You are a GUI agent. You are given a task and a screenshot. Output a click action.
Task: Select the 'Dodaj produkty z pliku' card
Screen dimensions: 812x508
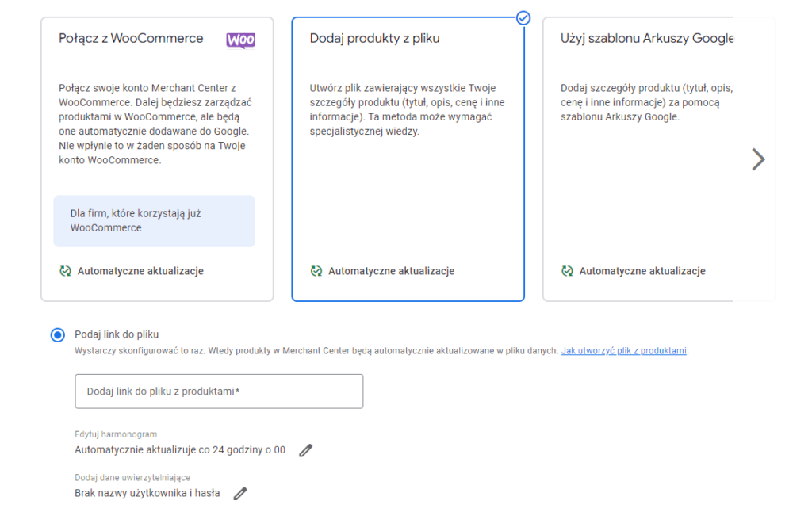click(x=408, y=159)
